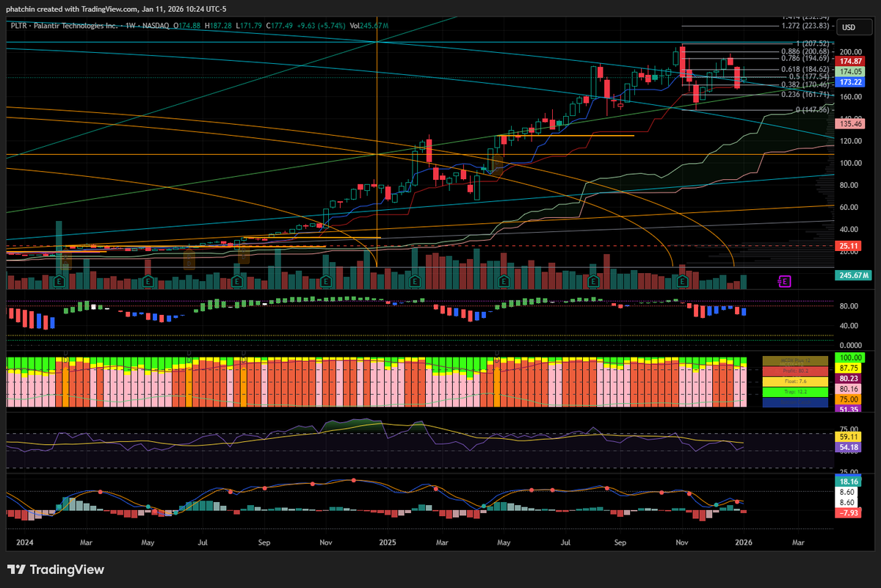
Task: Click the red Profit: 80.2 legend box
Action: pos(794,371)
